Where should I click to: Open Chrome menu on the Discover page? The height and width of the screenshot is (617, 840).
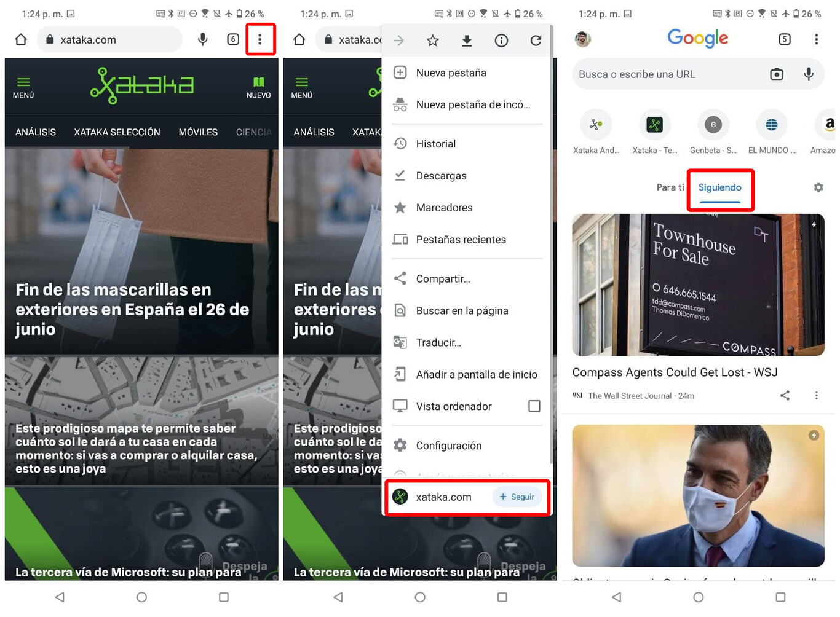pyautogui.click(x=817, y=39)
